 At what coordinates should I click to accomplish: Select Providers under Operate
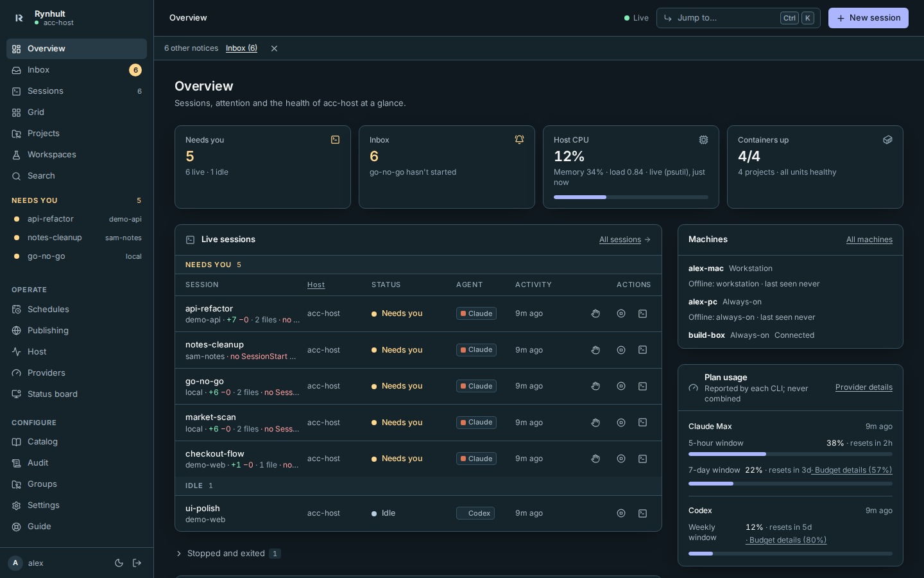tap(76, 373)
